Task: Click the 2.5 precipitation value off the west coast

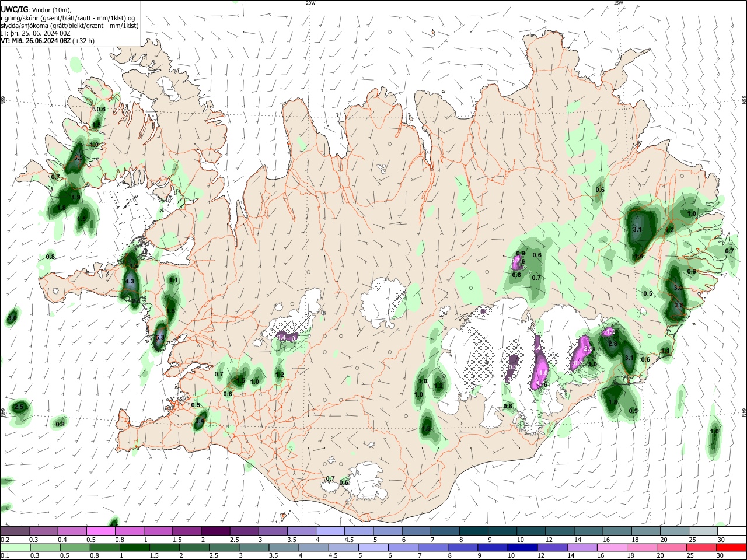Action: pos(19,407)
